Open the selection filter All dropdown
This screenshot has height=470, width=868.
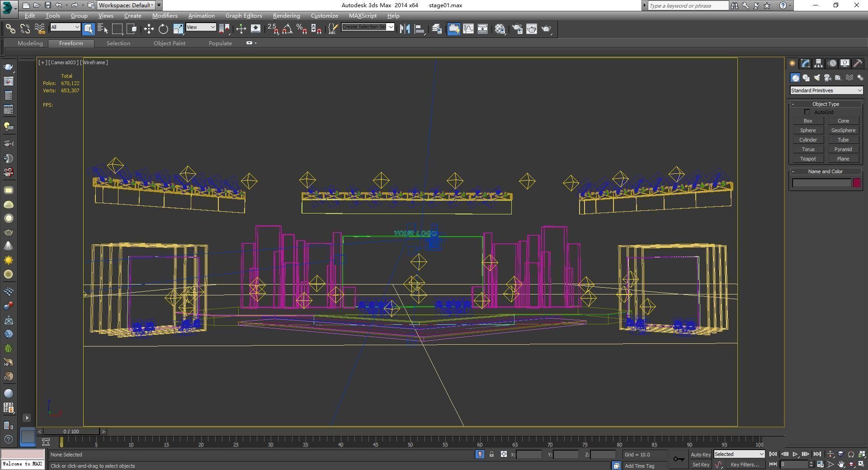coord(65,27)
